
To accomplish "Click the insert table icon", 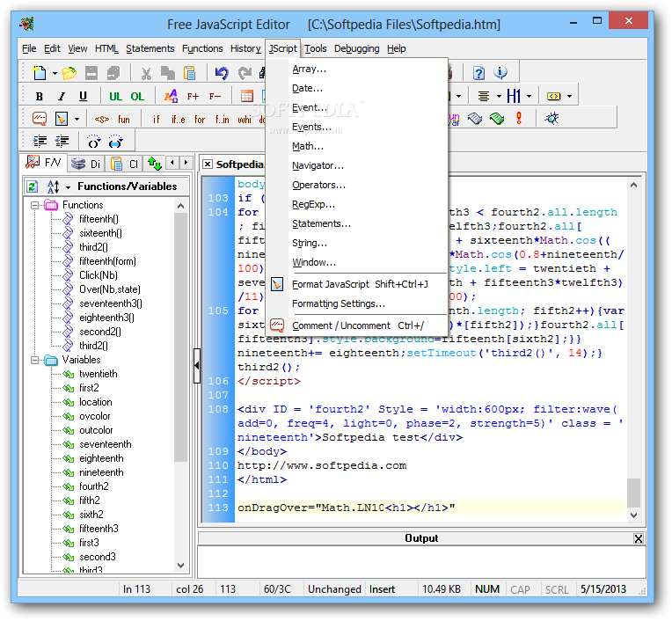I will 247,97.
